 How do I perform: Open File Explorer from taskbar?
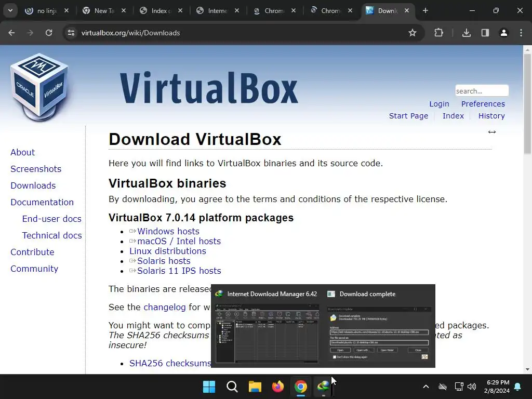tap(255, 387)
